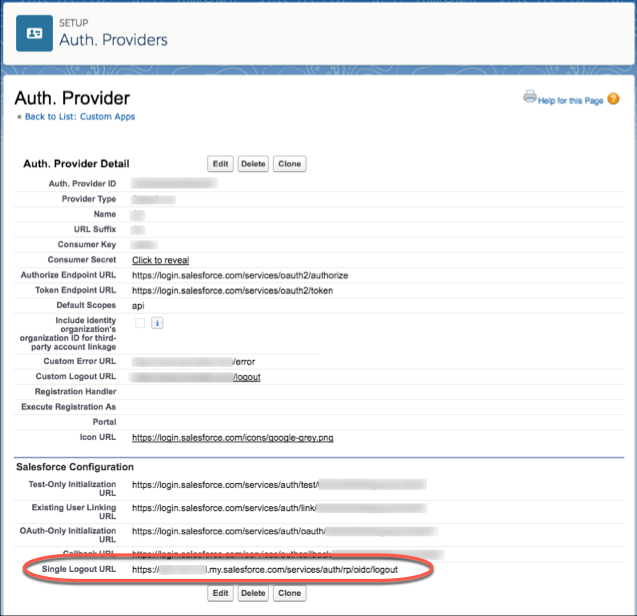Click the Edit button below Single Logout URL

pos(220,593)
